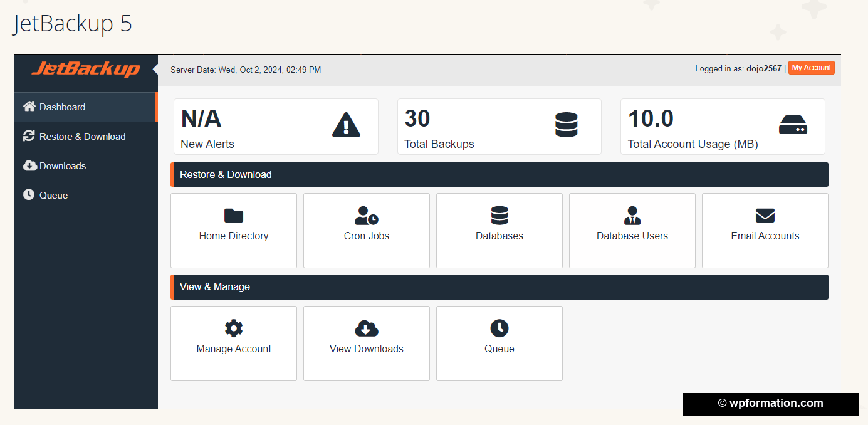Click the JetBackup logo
The width and height of the screenshot is (868, 425).
coord(86,68)
